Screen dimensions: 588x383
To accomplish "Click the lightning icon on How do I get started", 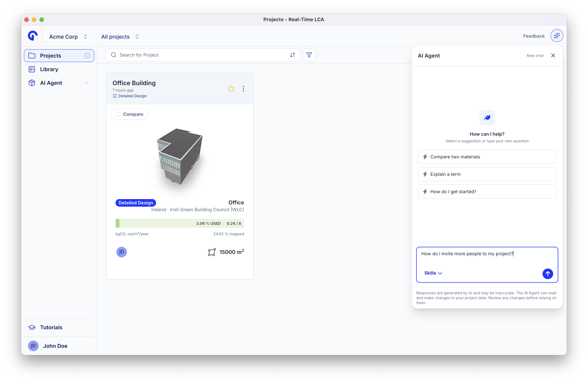I will [425, 192].
